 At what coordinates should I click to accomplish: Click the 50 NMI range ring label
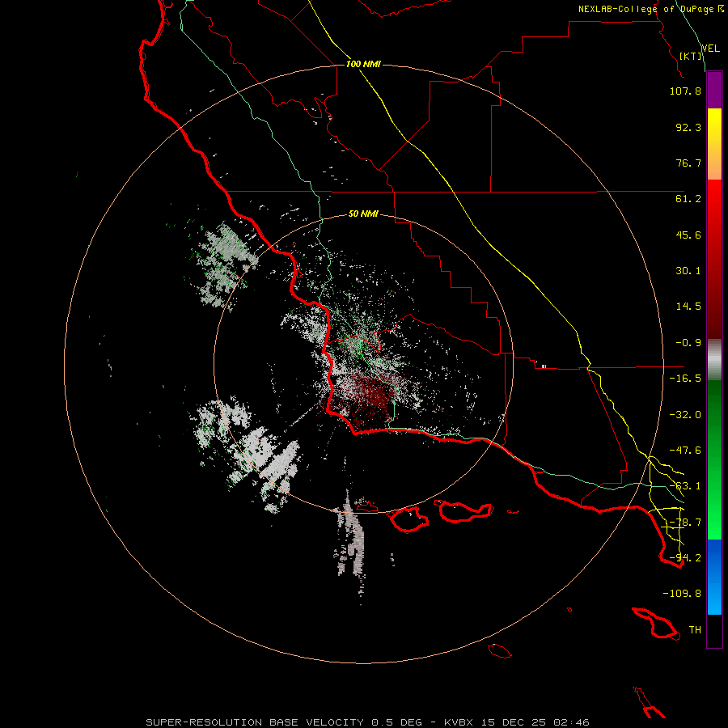(x=363, y=214)
